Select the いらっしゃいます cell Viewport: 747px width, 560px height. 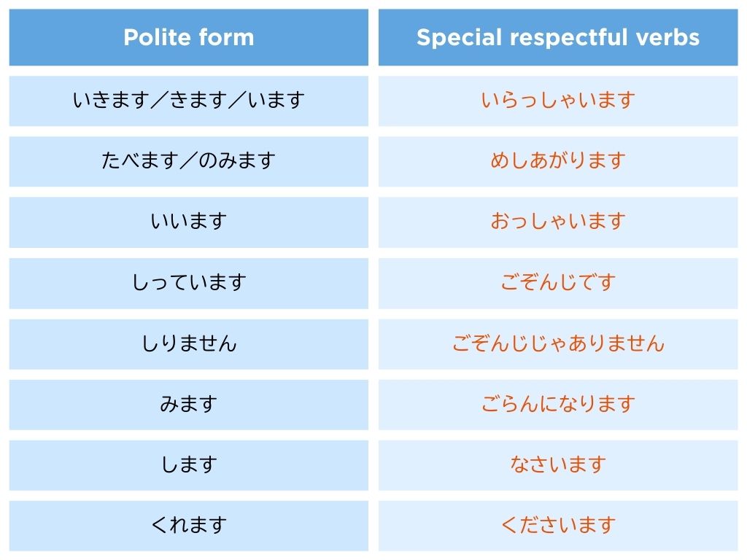point(558,100)
